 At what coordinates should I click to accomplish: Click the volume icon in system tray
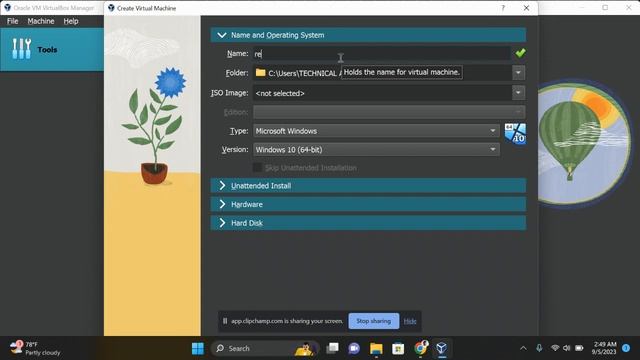point(567,348)
